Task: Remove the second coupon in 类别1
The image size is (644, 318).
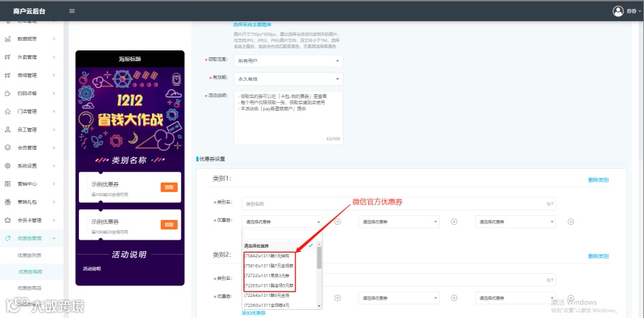Action: 454,221
